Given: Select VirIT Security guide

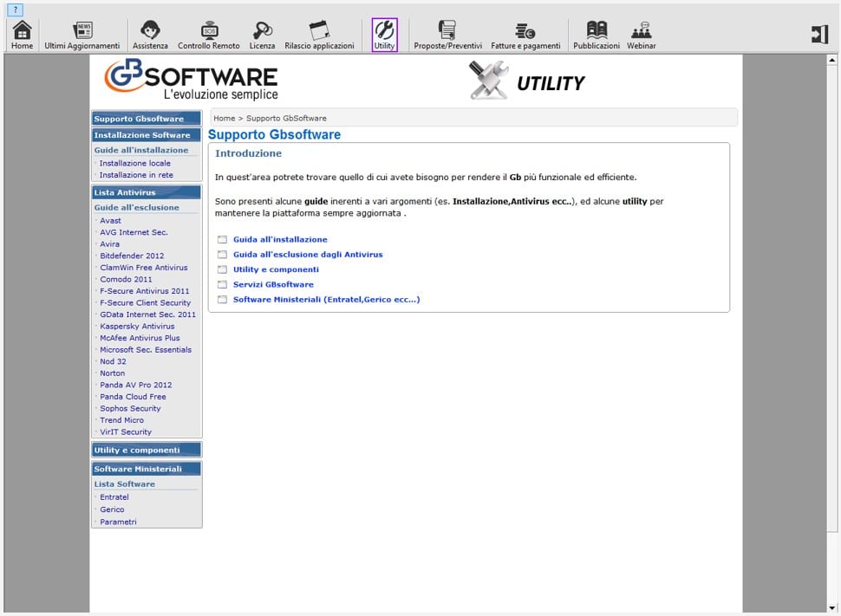Looking at the screenshot, I should pyautogui.click(x=126, y=432).
